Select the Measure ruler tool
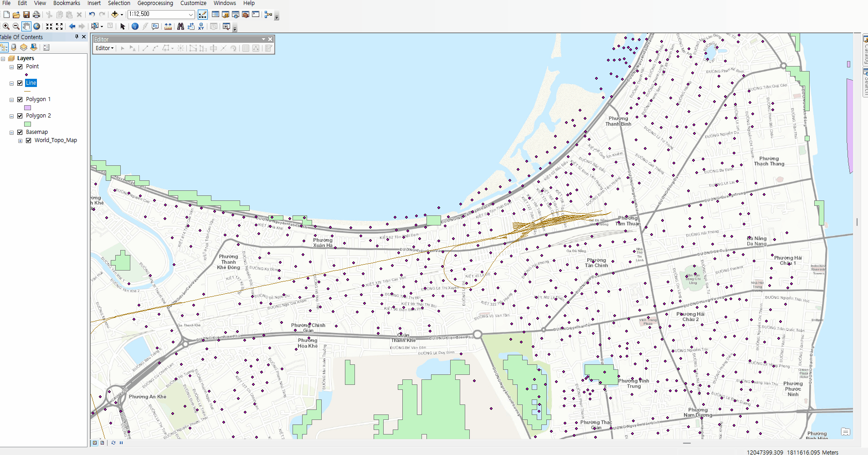868x455 pixels. [x=168, y=26]
